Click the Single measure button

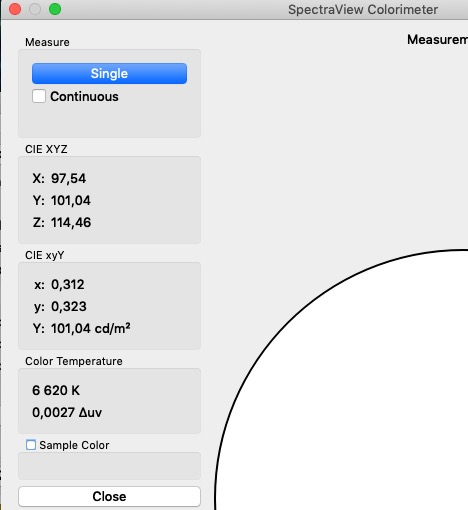pos(109,73)
